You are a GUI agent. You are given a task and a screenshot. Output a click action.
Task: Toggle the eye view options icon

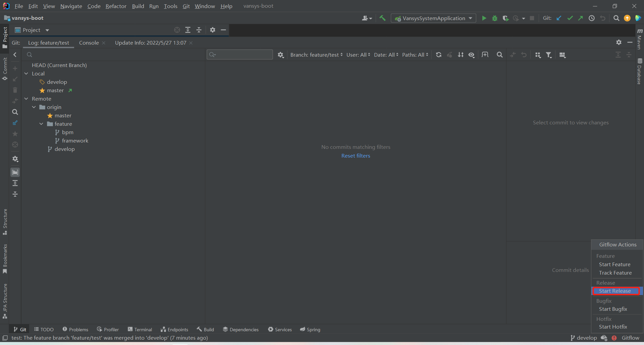pyautogui.click(x=472, y=55)
